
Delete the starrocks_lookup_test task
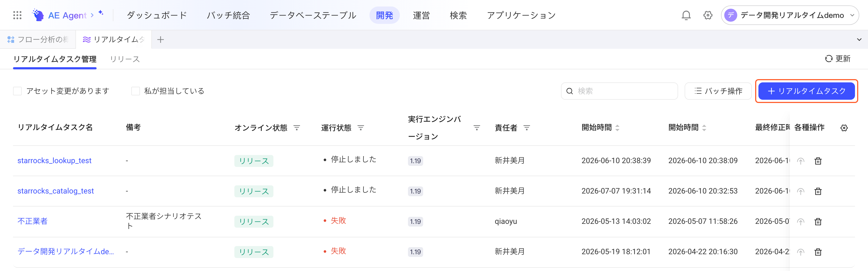[x=818, y=161]
